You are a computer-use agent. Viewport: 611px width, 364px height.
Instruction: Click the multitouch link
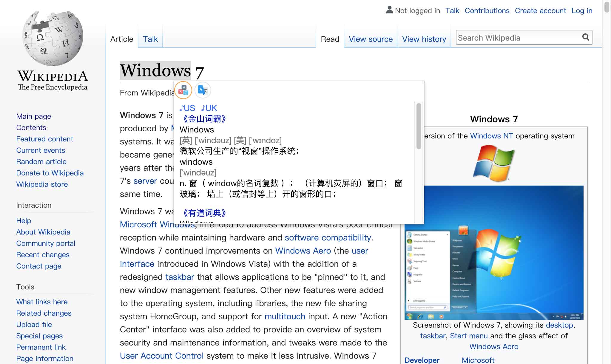point(285,317)
